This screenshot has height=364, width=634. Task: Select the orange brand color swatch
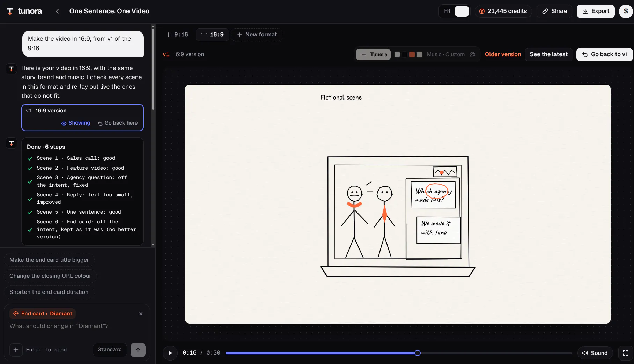[412, 54]
